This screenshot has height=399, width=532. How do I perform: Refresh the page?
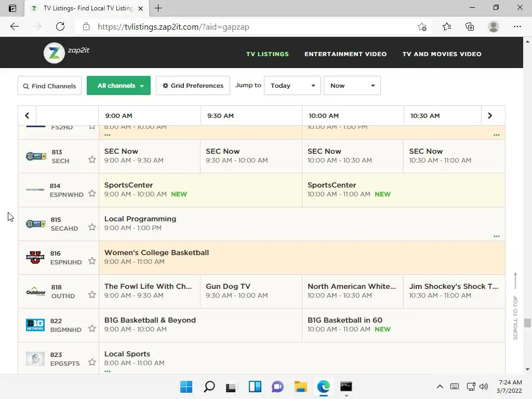tap(60, 26)
